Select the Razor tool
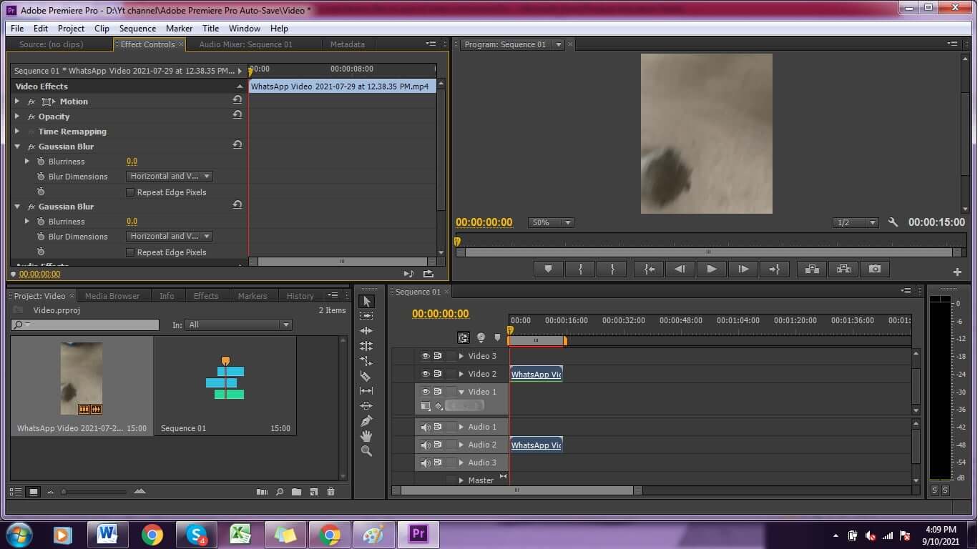Screen dimensions: 980x549 (366, 375)
